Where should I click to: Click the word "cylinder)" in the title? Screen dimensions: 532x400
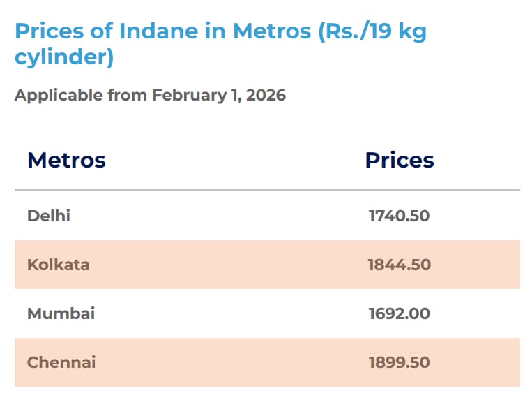tap(64, 57)
